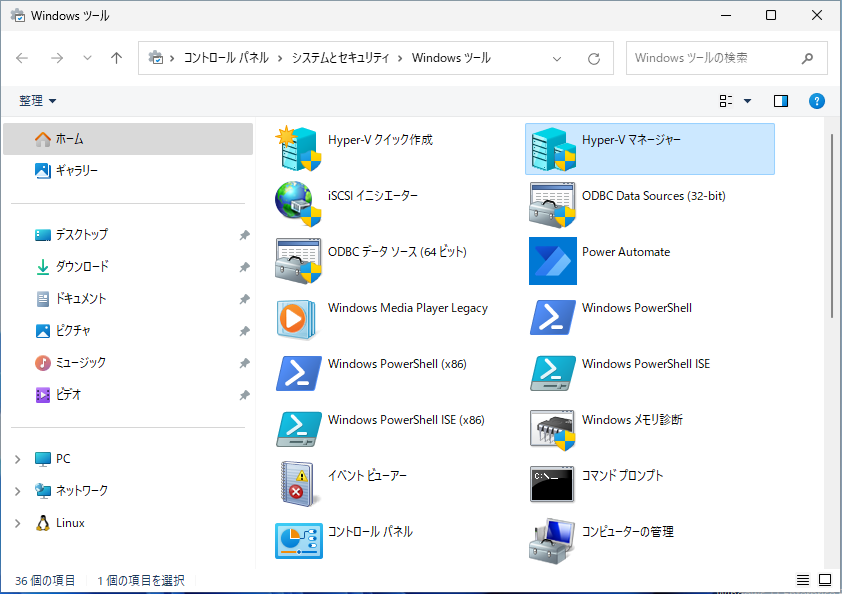Launch the Windows PowerShell icon

(553, 317)
